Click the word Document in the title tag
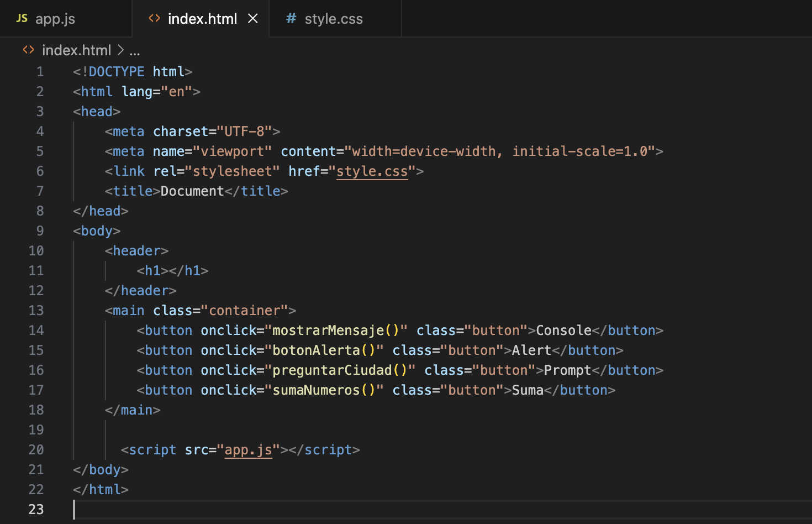The image size is (812, 524). pyautogui.click(x=192, y=191)
